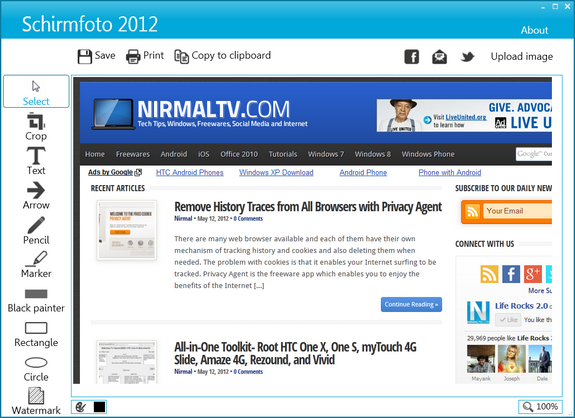Click the Life Rocks 2.0 page link
The height and width of the screenshot is (418, 575).
[521, 306]
